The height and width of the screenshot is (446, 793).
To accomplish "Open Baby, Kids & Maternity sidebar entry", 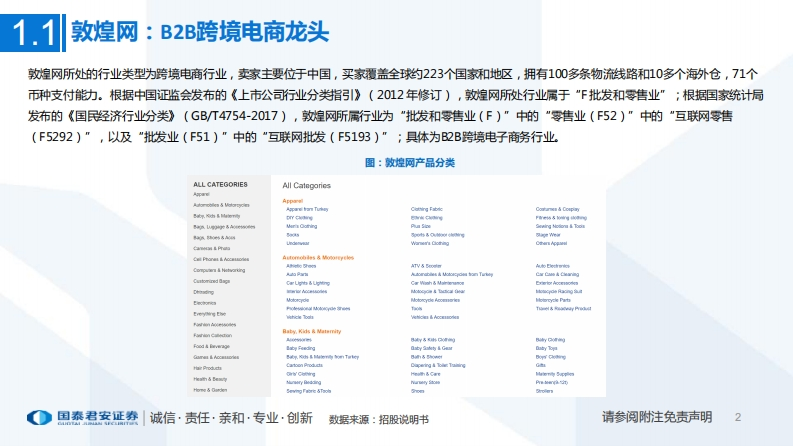I will (217, 216).
